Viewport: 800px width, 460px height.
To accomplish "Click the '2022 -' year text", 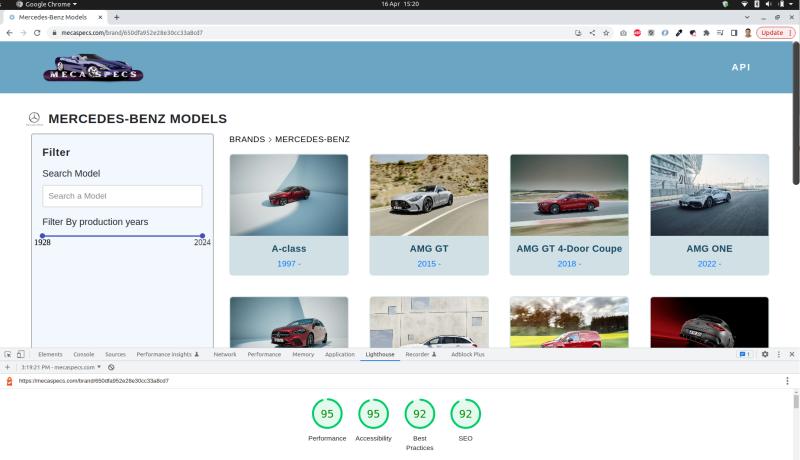I will [x=709, y=264].
